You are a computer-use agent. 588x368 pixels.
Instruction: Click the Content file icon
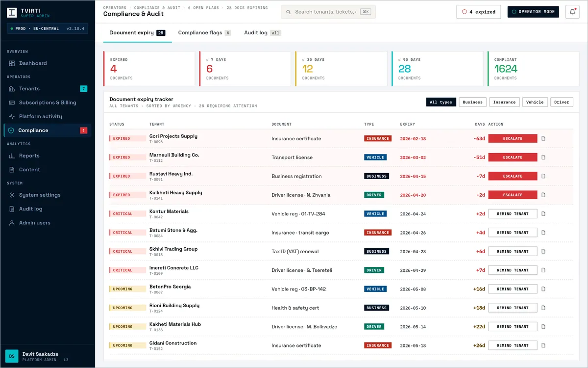coord(12,169)
